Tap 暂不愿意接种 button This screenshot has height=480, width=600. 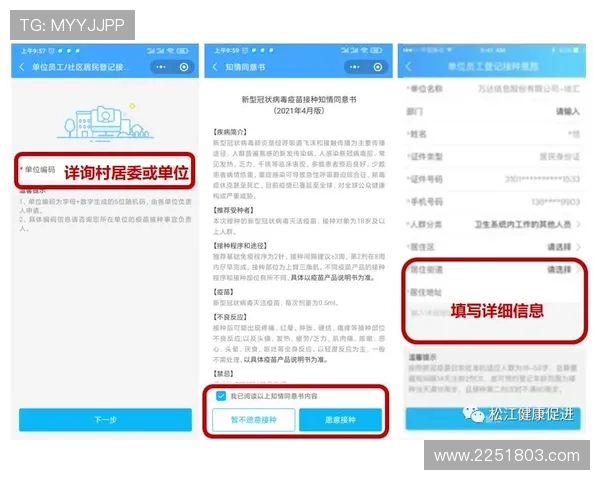click(x=254, y=420)
